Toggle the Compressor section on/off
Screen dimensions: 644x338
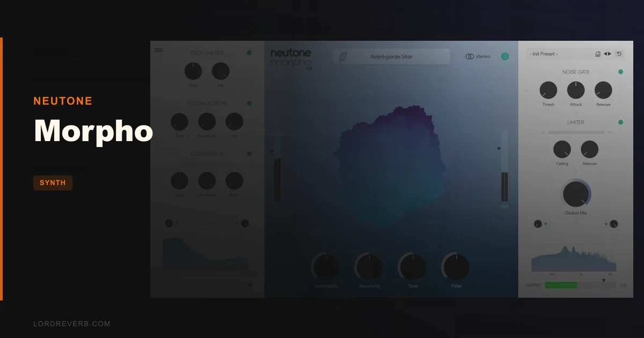tap(249, 153)
